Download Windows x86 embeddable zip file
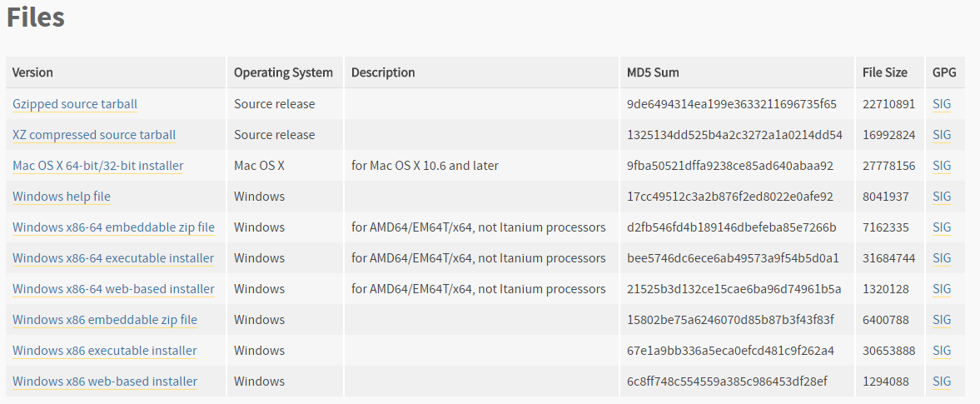980x404 pixels. (105, 320)
